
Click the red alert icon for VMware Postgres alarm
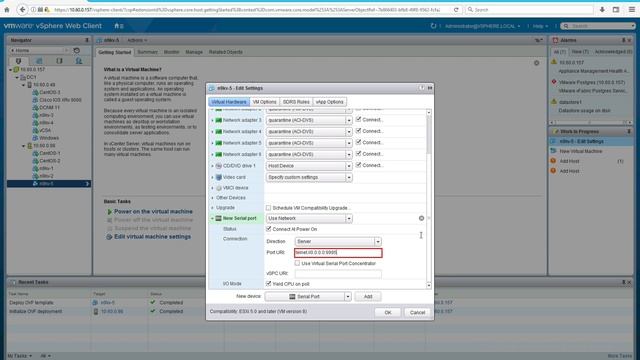pos(554,82)
